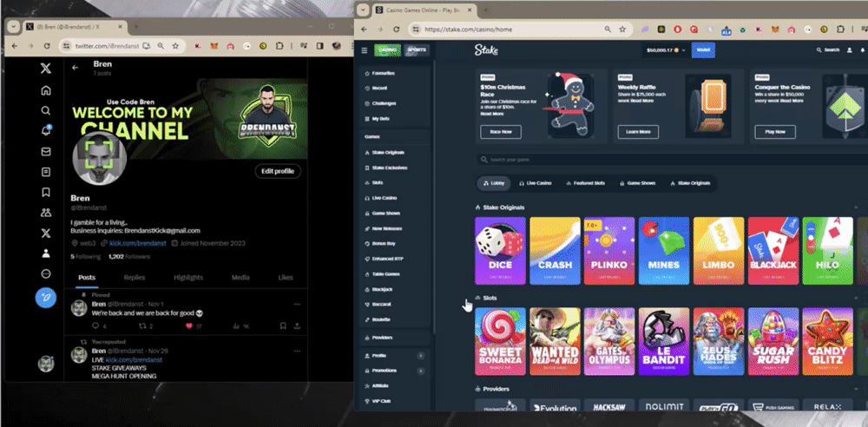The height and width of the screenshot is (427, 868).
Task: Reply to the pinned 'We're back' post
Action: point(95,326)
